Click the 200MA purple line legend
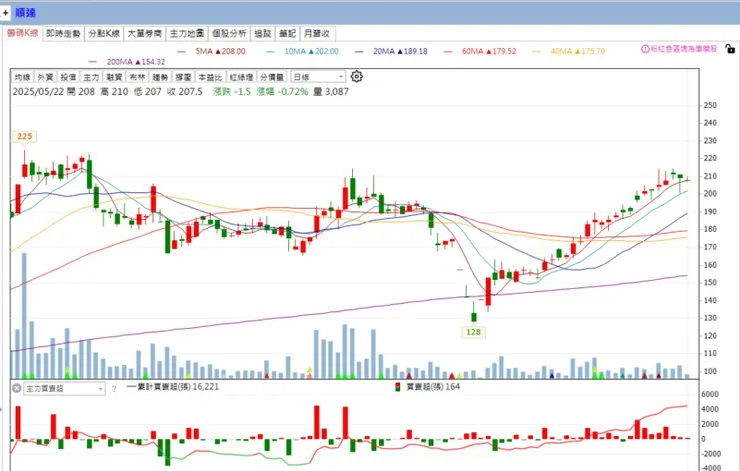 (x=126, y=62)
